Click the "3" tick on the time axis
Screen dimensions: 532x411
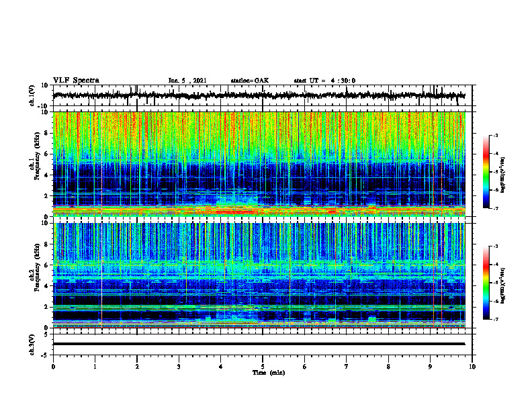pos(179,367)
